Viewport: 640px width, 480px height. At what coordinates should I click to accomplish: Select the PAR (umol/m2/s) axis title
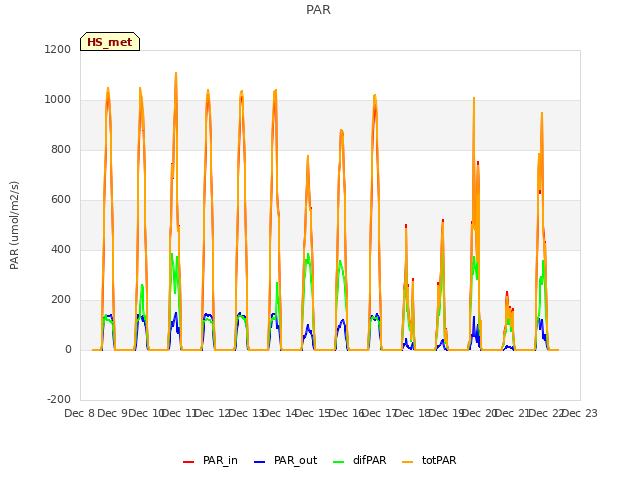coord(14,225)
